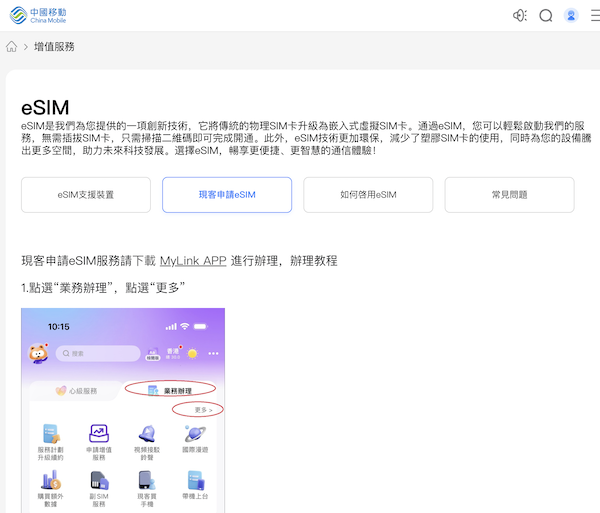The image size is (600, 513).
Task: Open the 如何啓用eSIM tab
Action: [x=368, y=195]
